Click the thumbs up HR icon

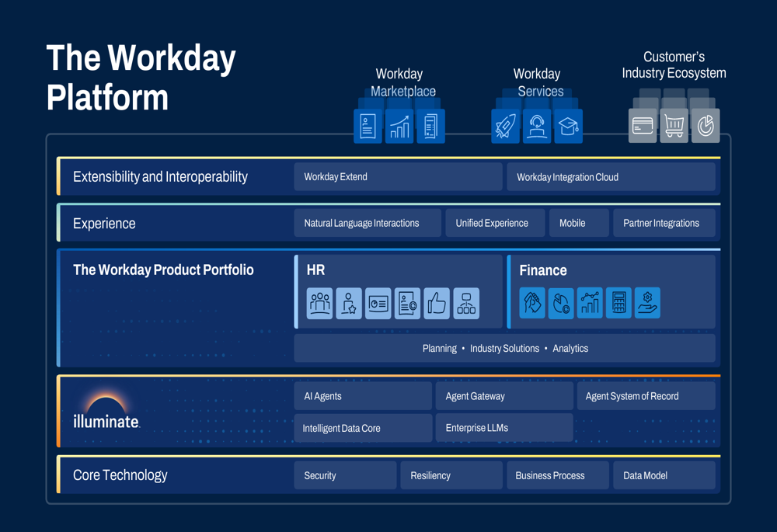click(437, 303)
